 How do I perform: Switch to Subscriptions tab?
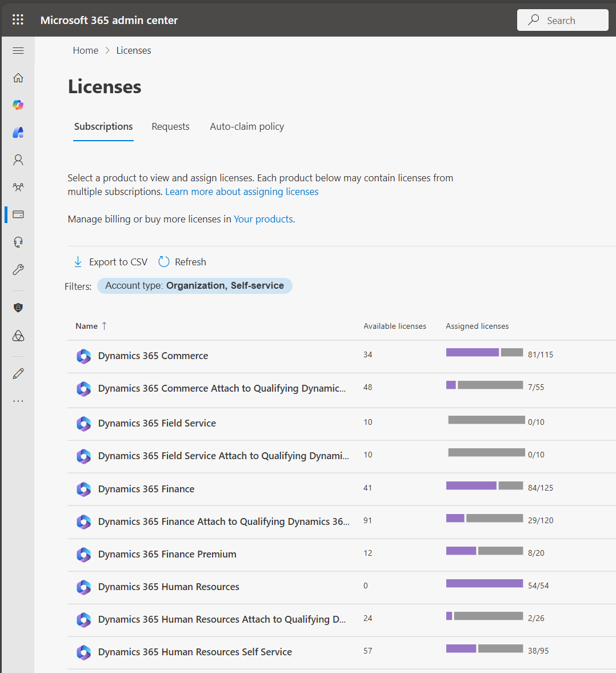(103, 126)
